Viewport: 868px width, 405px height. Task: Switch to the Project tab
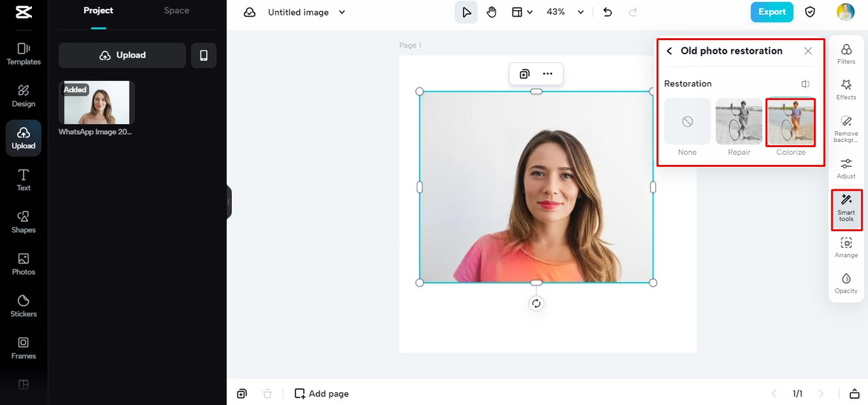(x=98, y=11)
